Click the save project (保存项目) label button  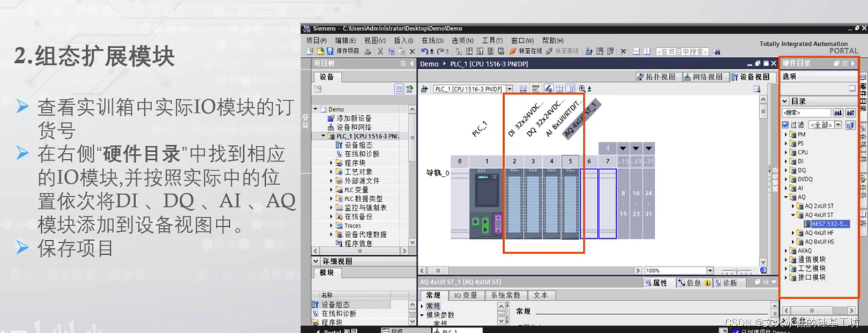tap(347, 51)
